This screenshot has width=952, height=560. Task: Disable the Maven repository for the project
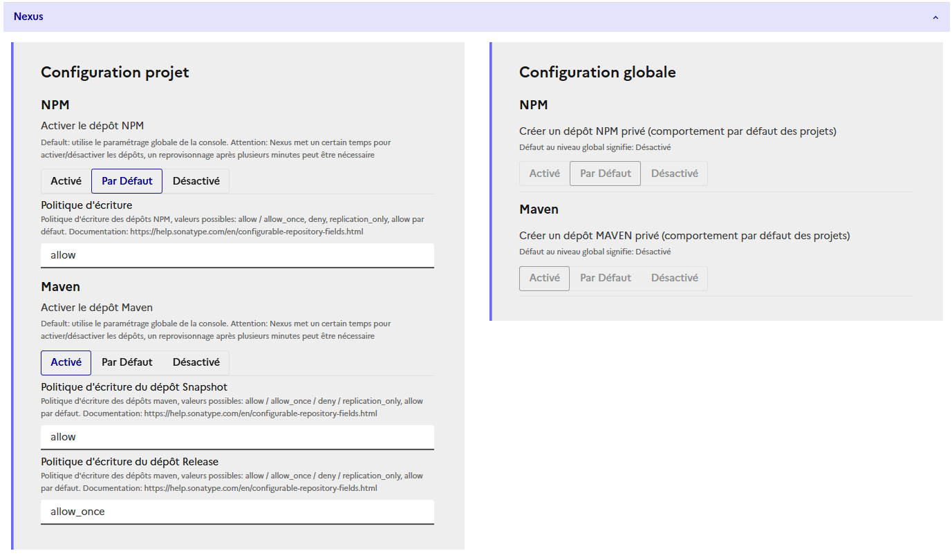click(x=196, y=362)
